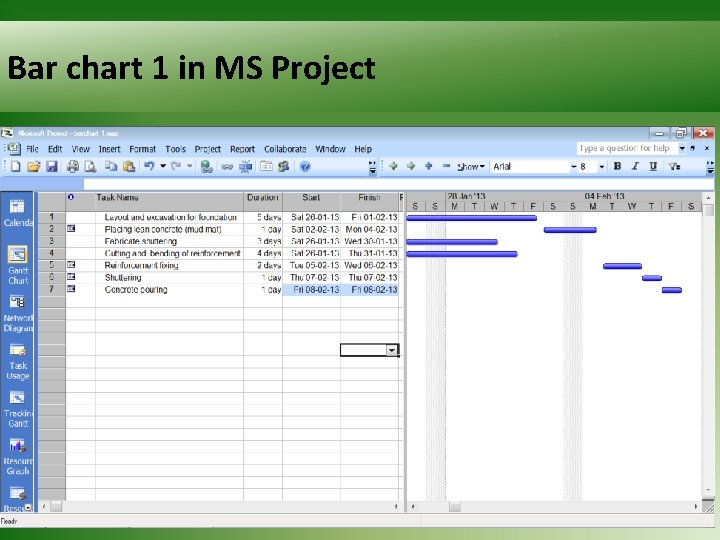The image size is (720, 540).
Task: Copy the selected cell contents
Action: (x=111, y=166)
